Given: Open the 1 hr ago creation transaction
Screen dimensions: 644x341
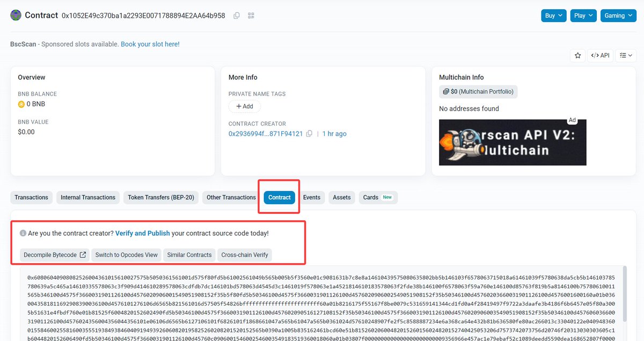Looking at the screenshot, I should coord(334,134).
